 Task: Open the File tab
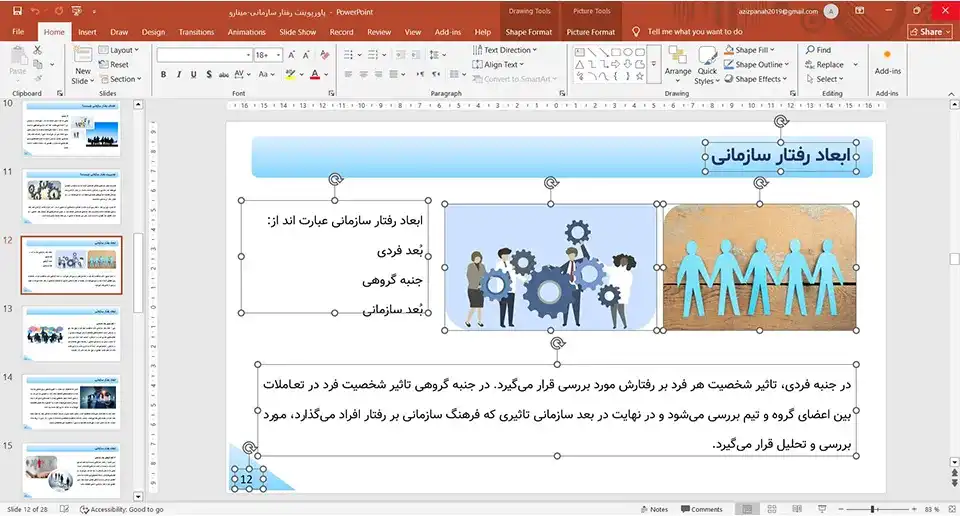(x=18, y=32)
